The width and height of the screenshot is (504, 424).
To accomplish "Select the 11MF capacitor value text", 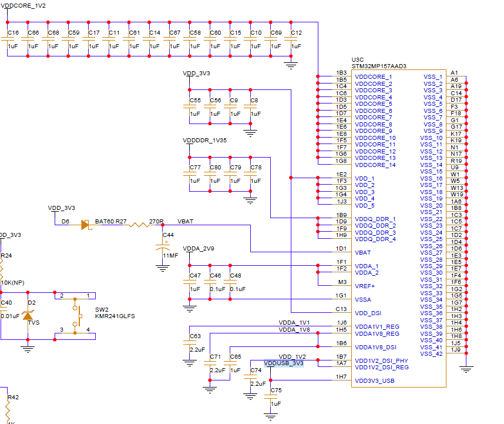I will tap(170, 255).
